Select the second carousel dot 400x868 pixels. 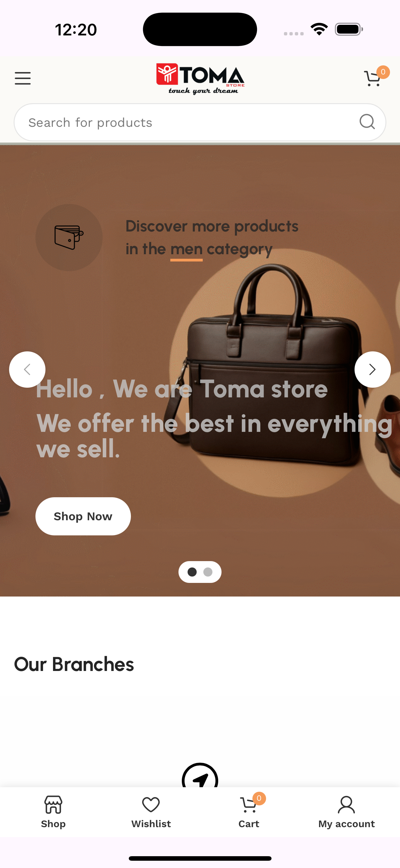tap(208, 572)
